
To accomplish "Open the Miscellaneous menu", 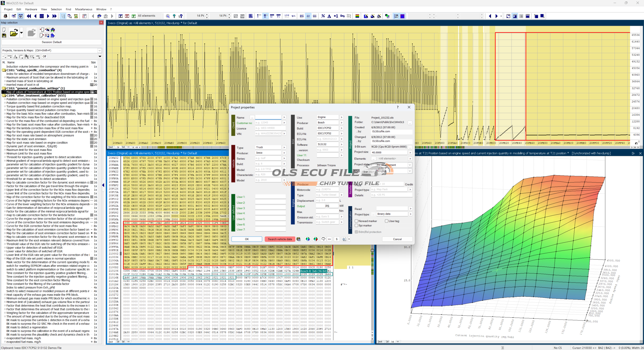I will point(84,9).
